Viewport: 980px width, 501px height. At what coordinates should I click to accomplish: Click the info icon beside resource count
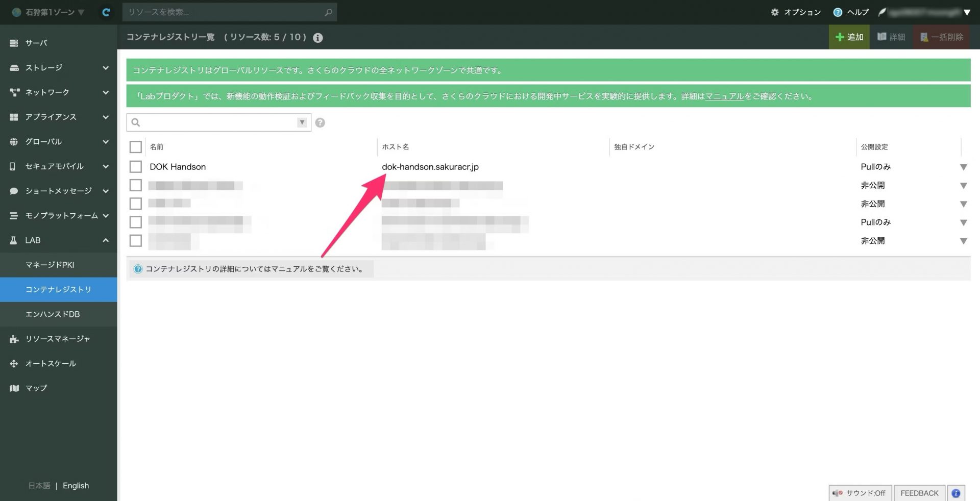pyautogui.click(x=317, y=38)
